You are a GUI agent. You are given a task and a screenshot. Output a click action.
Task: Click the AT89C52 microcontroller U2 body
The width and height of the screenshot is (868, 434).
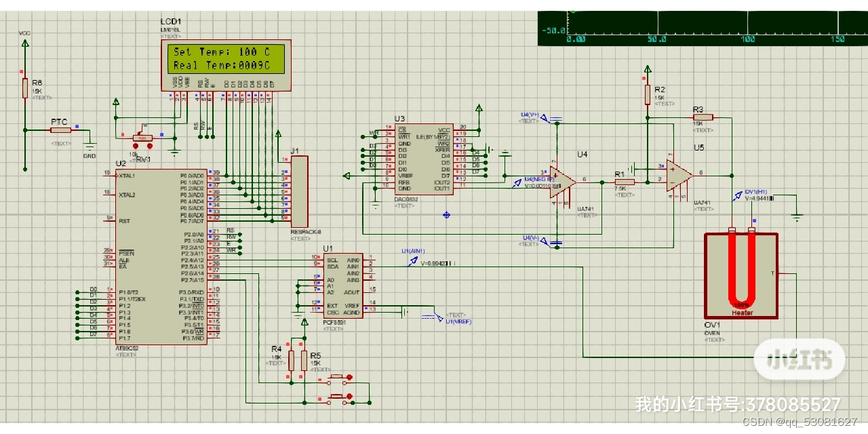coord(161,256)
